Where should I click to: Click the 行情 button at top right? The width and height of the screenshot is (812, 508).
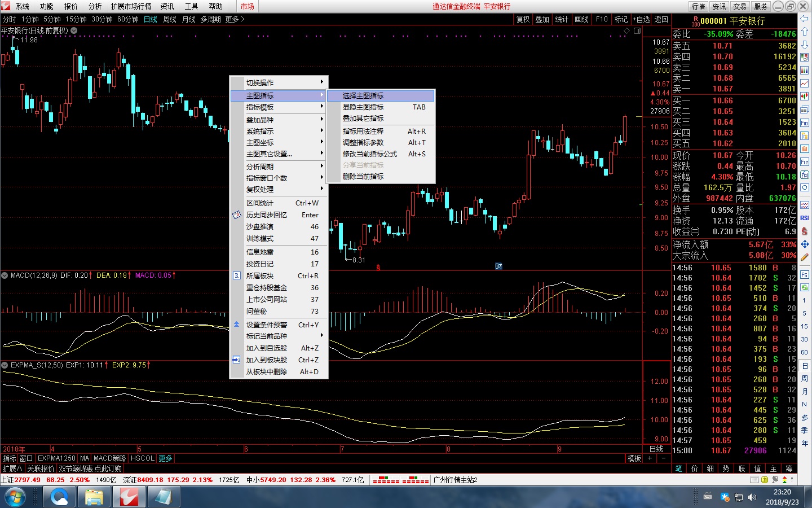(698, 6)
